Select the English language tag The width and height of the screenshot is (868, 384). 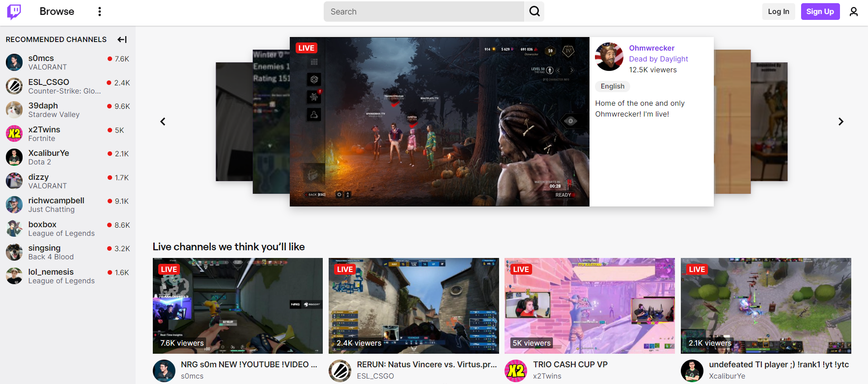click(x=613, y=86)
